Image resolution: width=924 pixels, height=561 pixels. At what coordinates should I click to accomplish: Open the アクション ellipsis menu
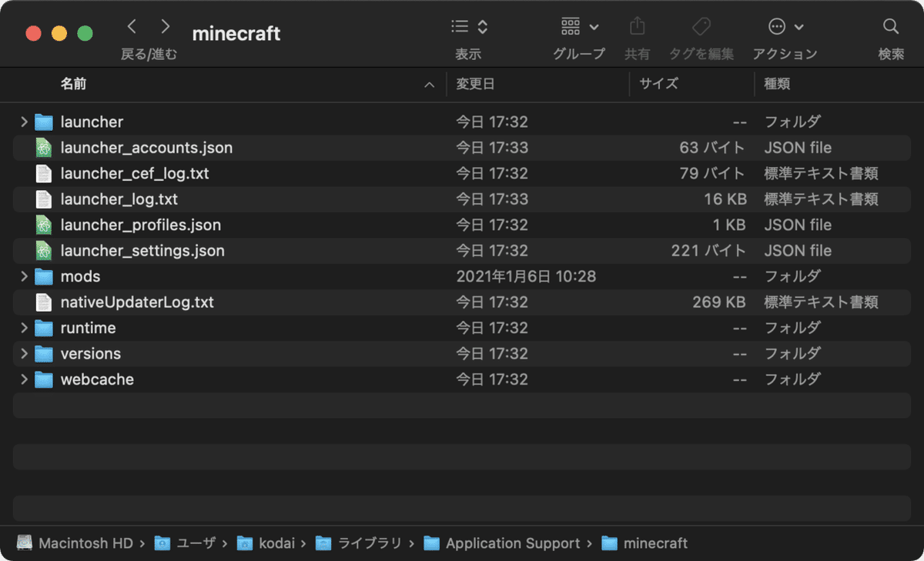click(785, 27)
